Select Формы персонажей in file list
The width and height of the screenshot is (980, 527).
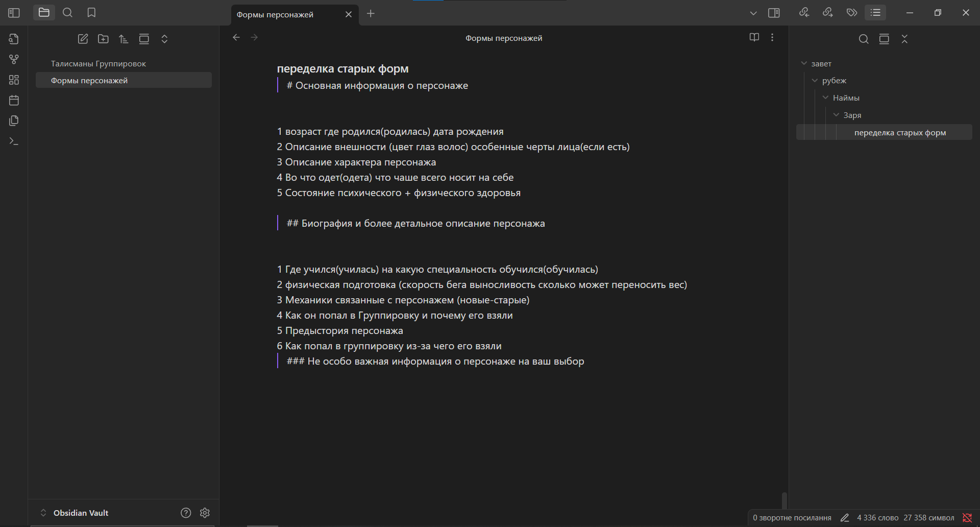124,80
